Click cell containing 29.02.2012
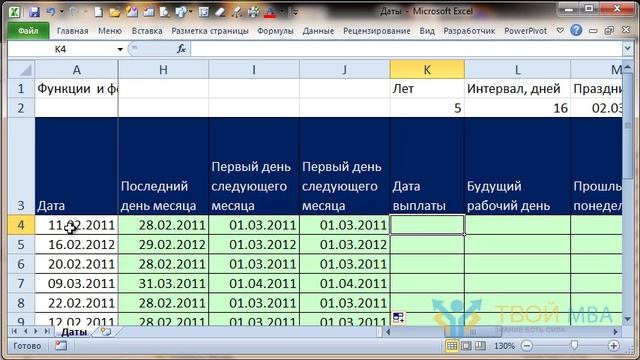Screen dimensions: 640x360 (163, 244)
